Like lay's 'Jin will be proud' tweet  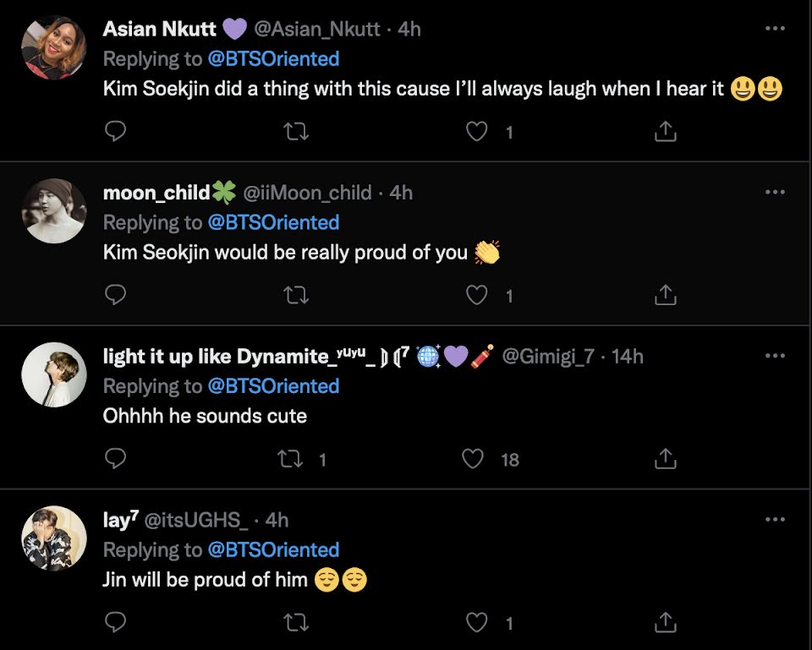(478, 623)
